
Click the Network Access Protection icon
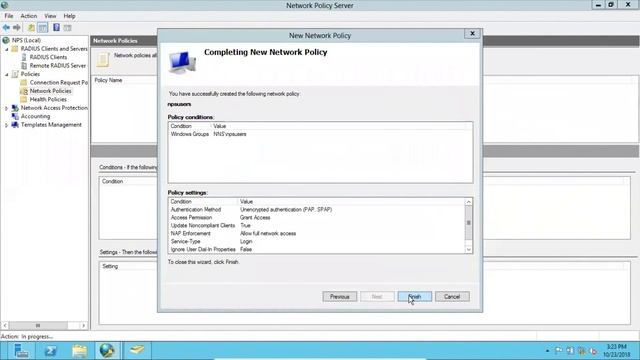pos(15,108)
